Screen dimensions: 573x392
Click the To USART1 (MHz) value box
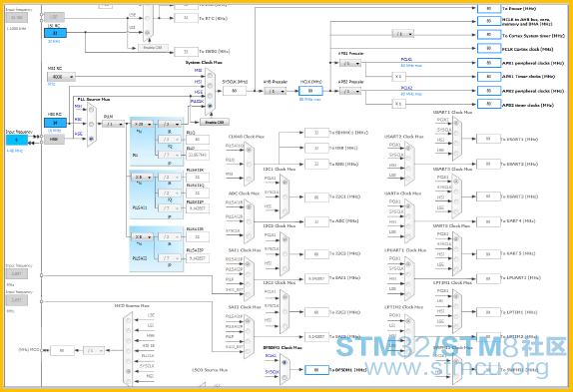click(488, 139)
